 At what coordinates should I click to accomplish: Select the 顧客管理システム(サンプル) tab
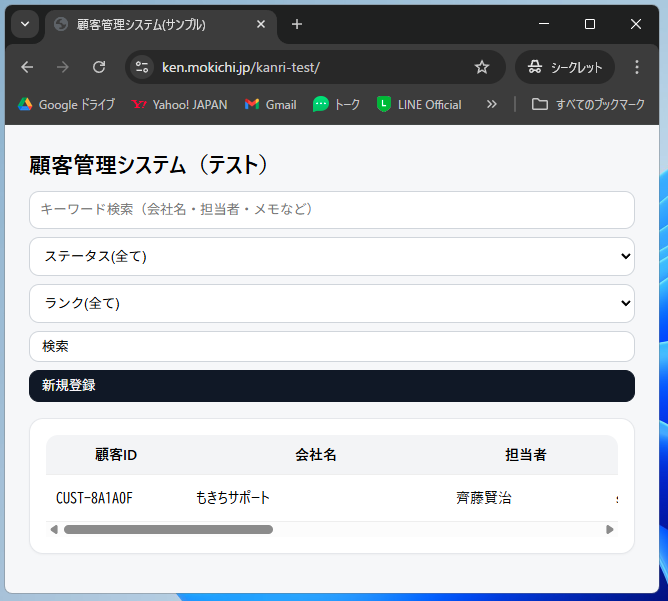pos(160,25)
